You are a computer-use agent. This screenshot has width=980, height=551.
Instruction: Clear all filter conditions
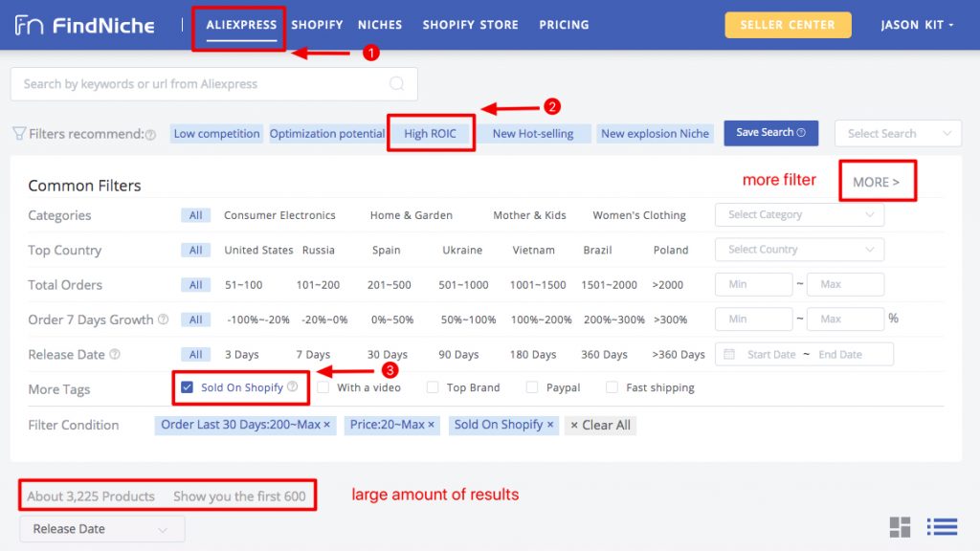[600, 426]
